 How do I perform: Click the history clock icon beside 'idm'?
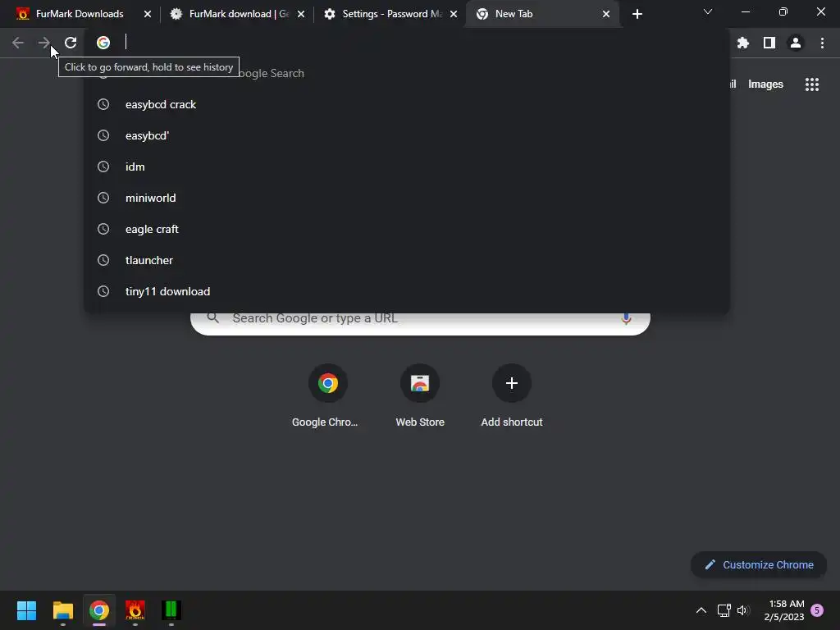pos(103,167)
